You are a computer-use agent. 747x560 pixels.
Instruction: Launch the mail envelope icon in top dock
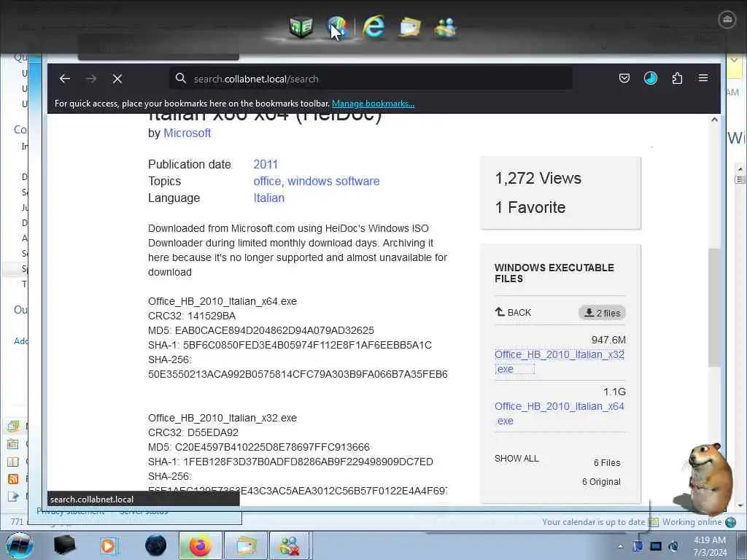[410, 27]
